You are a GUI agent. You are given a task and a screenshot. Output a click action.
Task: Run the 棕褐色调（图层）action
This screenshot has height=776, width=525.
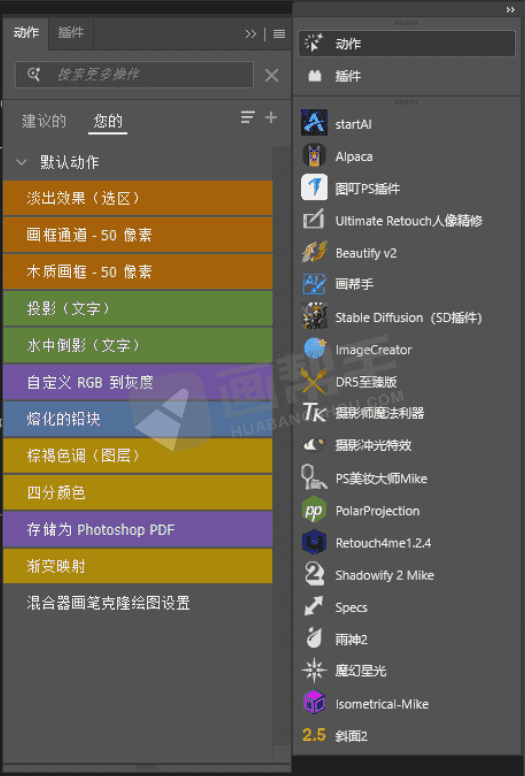[138, 455]
